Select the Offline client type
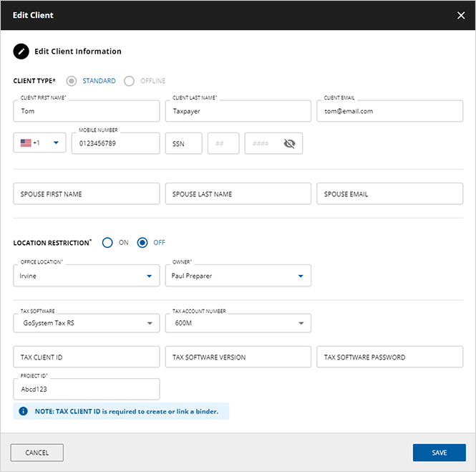 129,81
